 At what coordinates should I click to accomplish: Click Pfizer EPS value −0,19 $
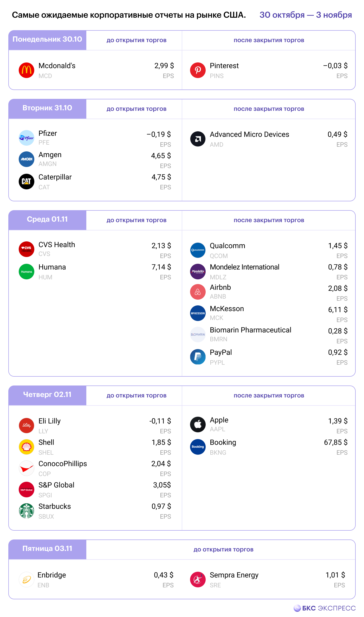pyautogui.click(x=159, y=134)
